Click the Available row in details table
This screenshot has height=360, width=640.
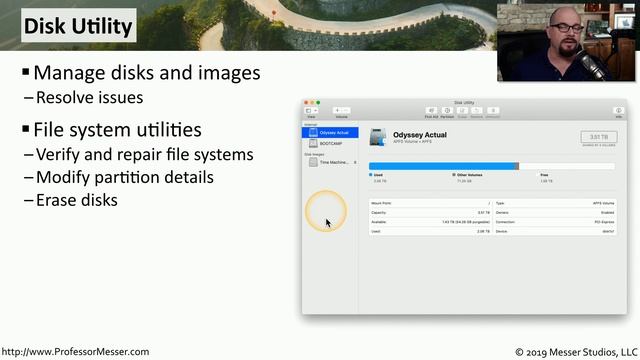(430, 222)
